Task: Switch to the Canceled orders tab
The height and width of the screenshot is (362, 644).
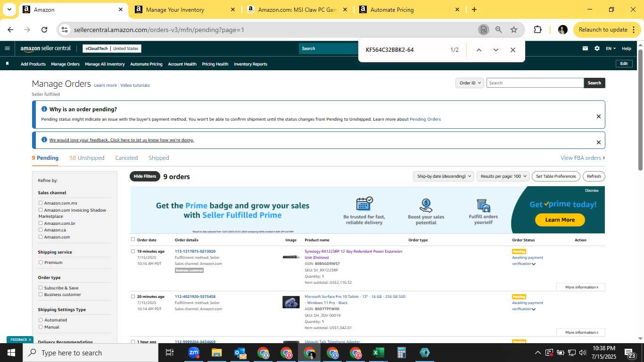Action: 126,158
